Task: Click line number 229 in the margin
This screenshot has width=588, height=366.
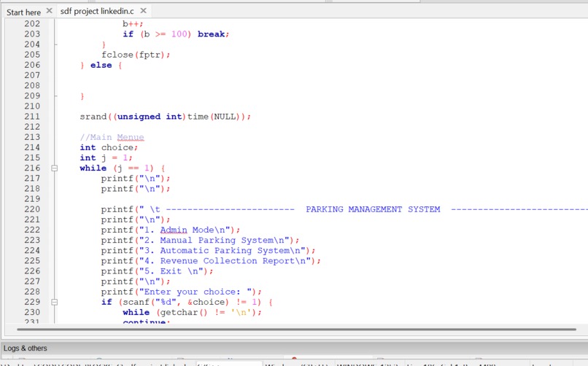Action: tap(32, 302)
